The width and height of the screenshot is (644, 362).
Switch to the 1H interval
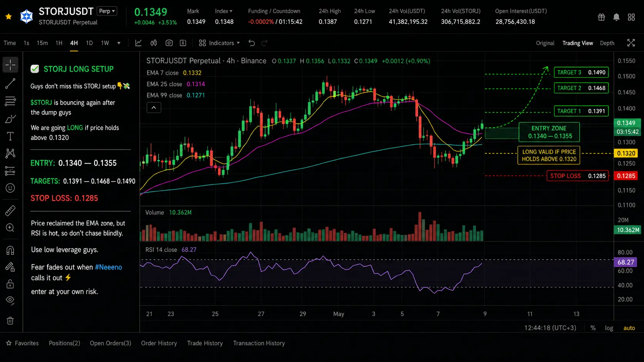(x=59, y=43)
